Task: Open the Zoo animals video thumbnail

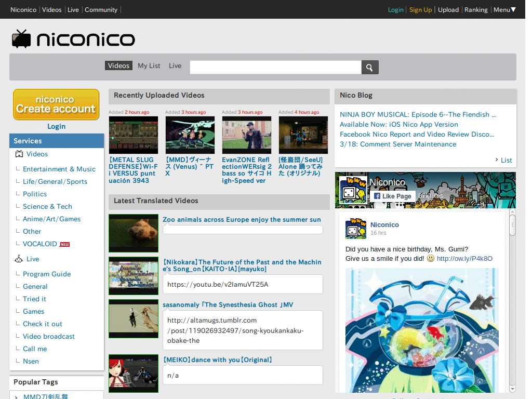Action: coord(134,233)
